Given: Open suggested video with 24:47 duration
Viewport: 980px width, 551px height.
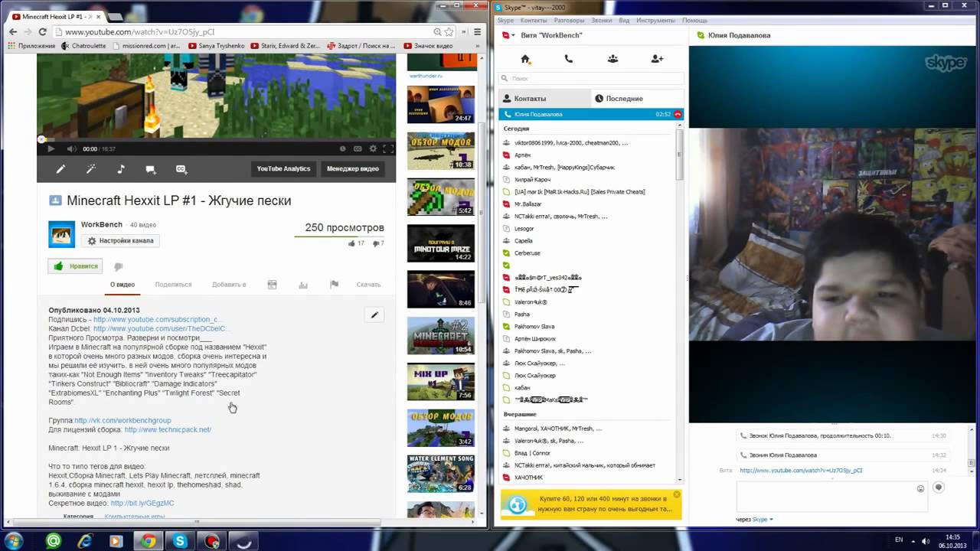Looking at the screenshot, I should 440,105.
